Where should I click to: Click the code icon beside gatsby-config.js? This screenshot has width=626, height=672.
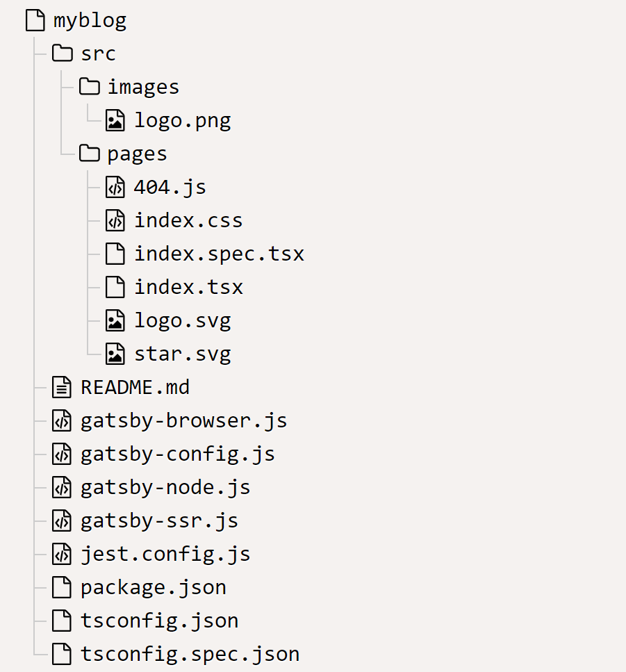[x=62, y=454]
